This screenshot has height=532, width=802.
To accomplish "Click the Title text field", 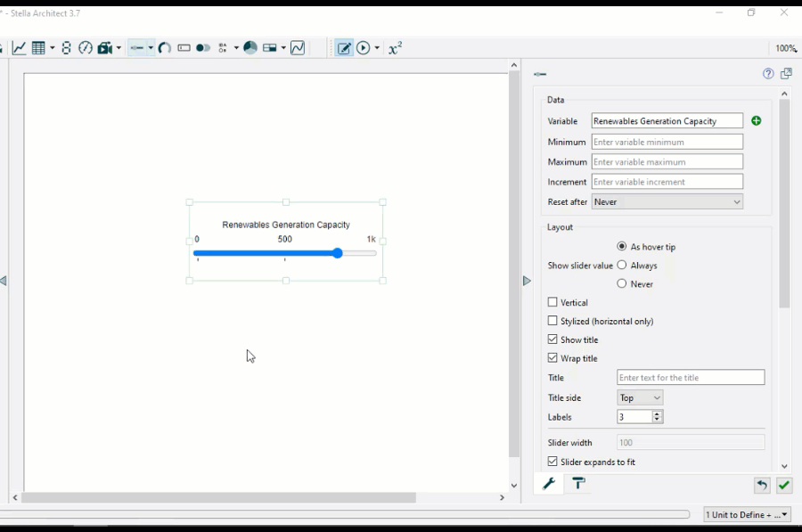I will coord(691,378).
